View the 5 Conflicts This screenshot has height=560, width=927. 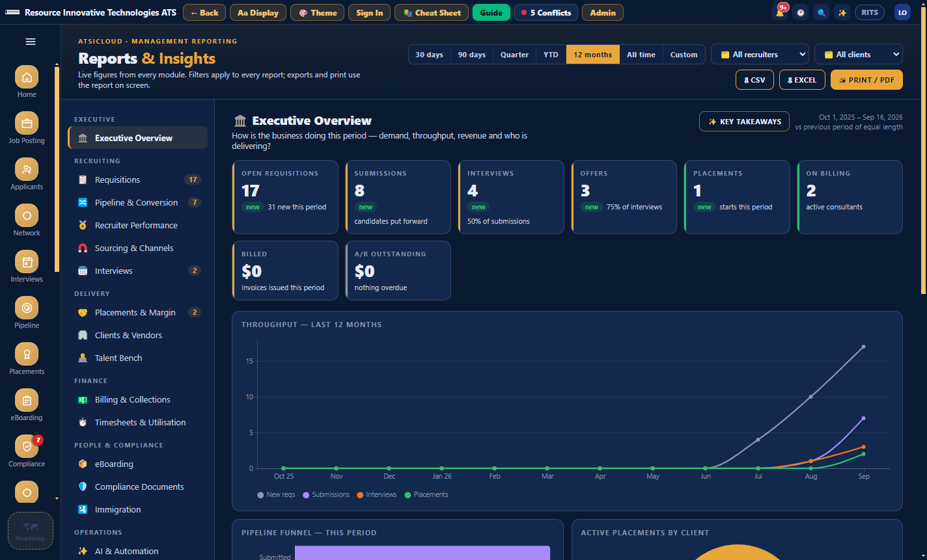546,12
